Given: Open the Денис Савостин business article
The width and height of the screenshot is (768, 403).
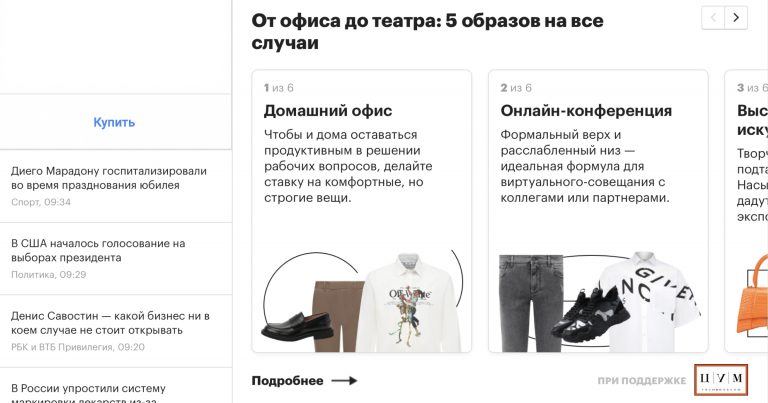Looking at the screenshot, I should point(110,323).
